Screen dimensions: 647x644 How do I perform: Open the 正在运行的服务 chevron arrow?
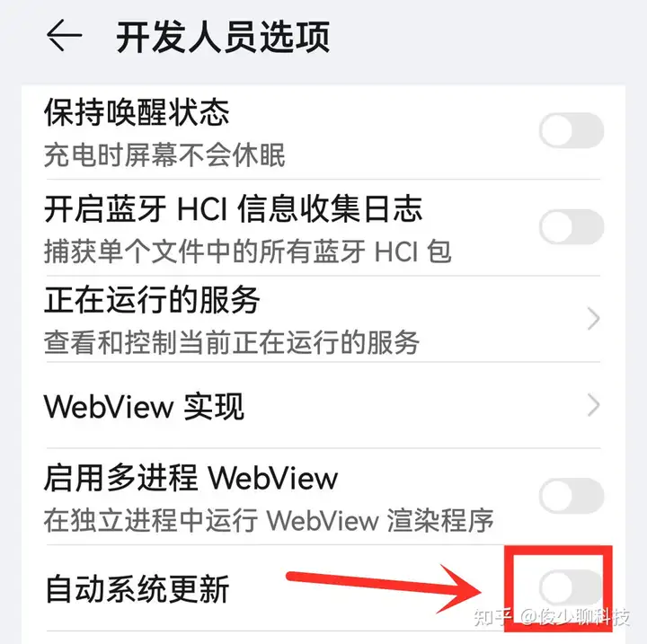[593, 319]
